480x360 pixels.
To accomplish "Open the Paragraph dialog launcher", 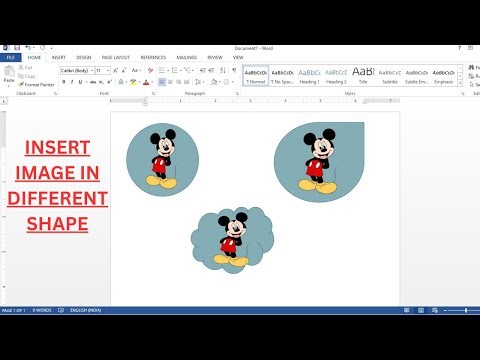I will pos(237,94).
